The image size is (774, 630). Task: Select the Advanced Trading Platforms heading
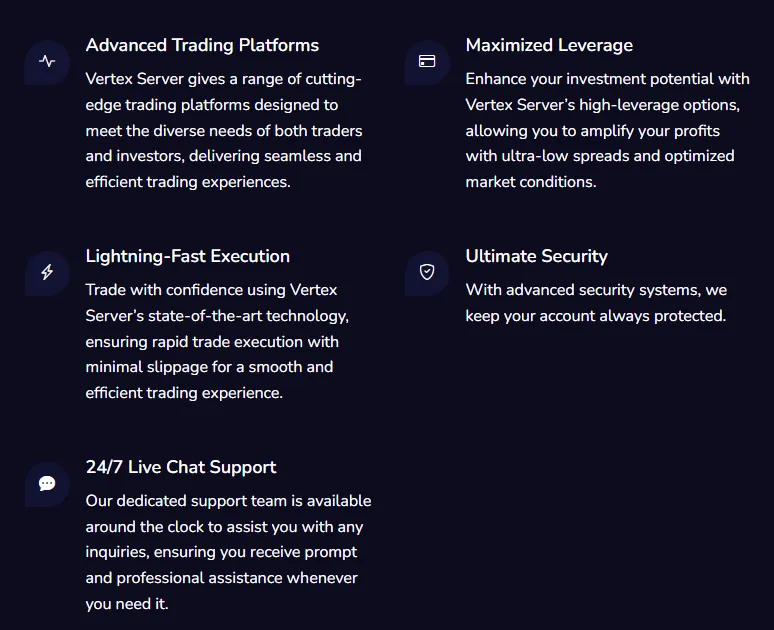click(x=202, y=45)
